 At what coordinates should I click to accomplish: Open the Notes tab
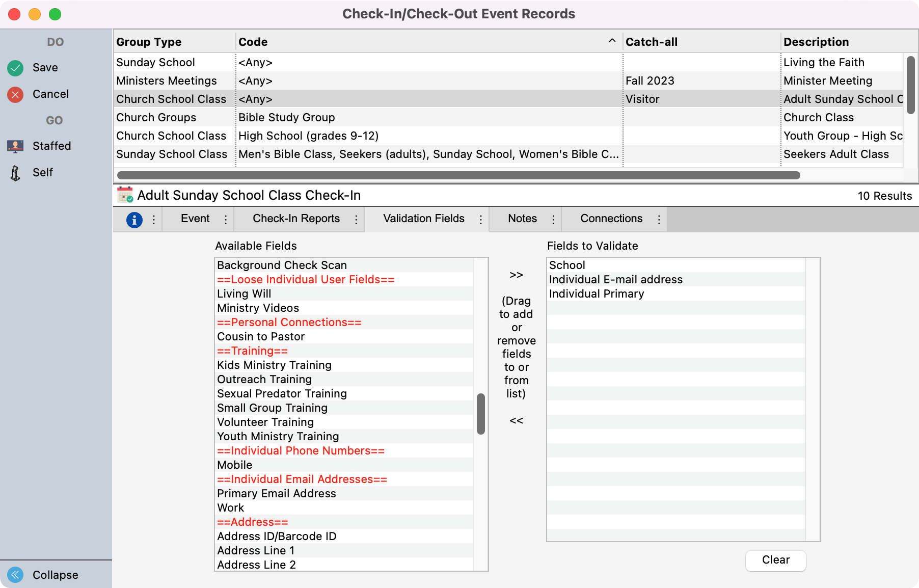[523, 219]
